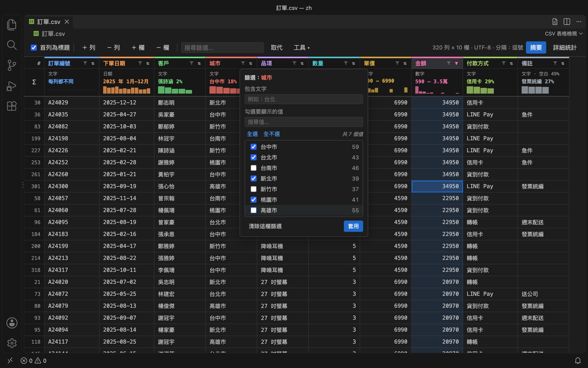Click the filter icon on 下單日期 column
The width and height of the screenshot is (588, 368).
(x=140, y=63)
